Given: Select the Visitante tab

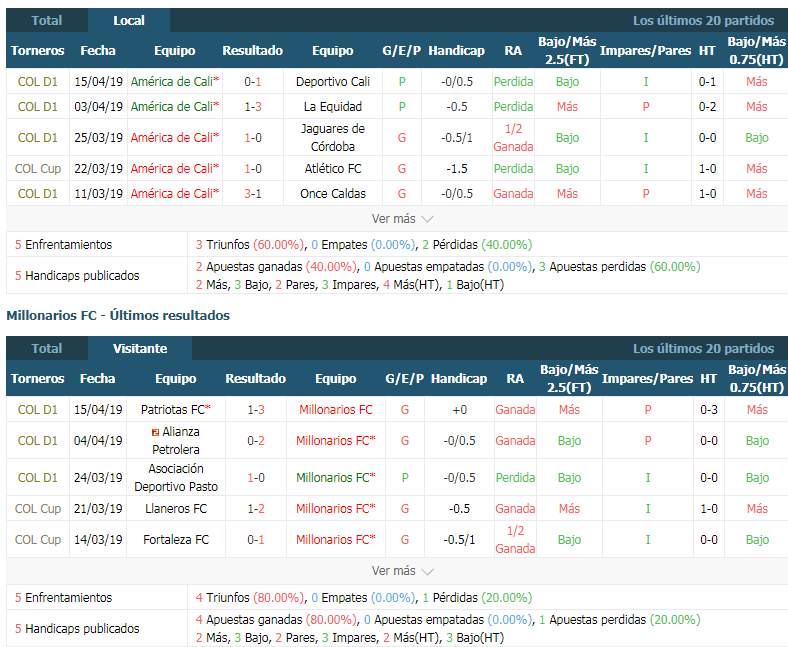Looking at the screenshot, I should [140, 348].
